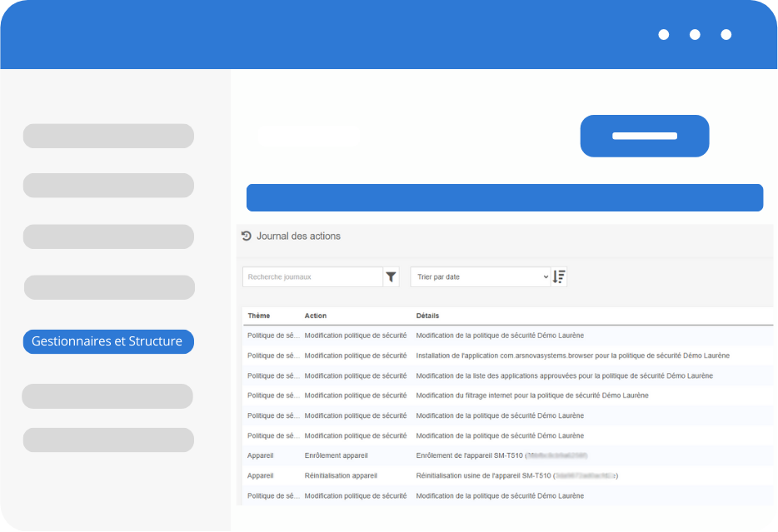Click the middle white dot in header
This screenshot has height=532, width=778.
tap(695, 35)
